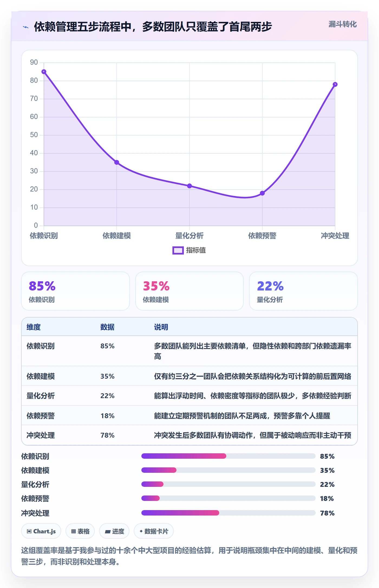Click the footnote paragraph starting with 这组覆盖率

click(190, 556)
